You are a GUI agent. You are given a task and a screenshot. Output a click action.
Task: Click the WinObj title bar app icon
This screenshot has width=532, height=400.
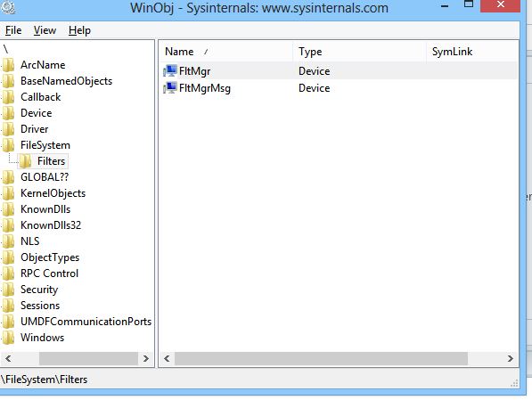coord(7,7)
